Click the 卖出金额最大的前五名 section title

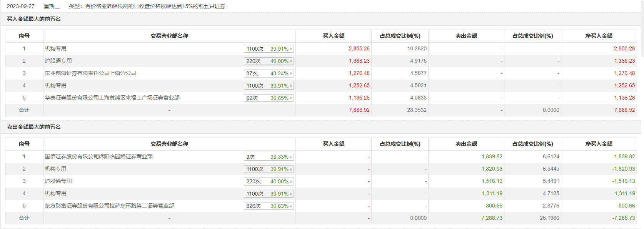tap(34, 127)
